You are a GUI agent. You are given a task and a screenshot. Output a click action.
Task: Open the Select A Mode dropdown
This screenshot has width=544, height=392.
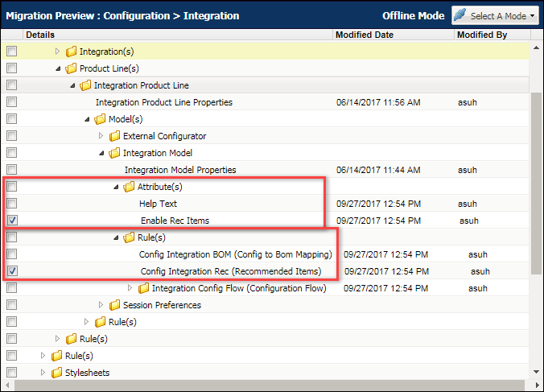494,16
